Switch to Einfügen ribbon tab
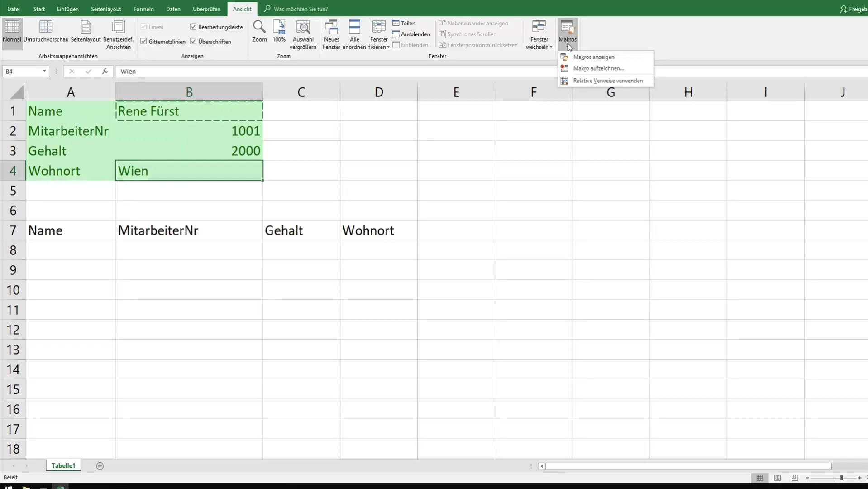 (x=68, y=9)
